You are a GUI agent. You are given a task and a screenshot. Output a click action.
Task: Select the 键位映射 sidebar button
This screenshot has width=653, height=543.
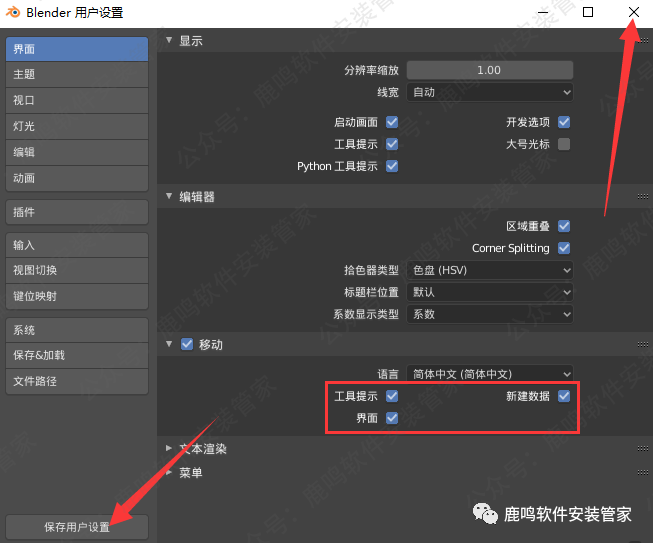[x=77, y=296]
